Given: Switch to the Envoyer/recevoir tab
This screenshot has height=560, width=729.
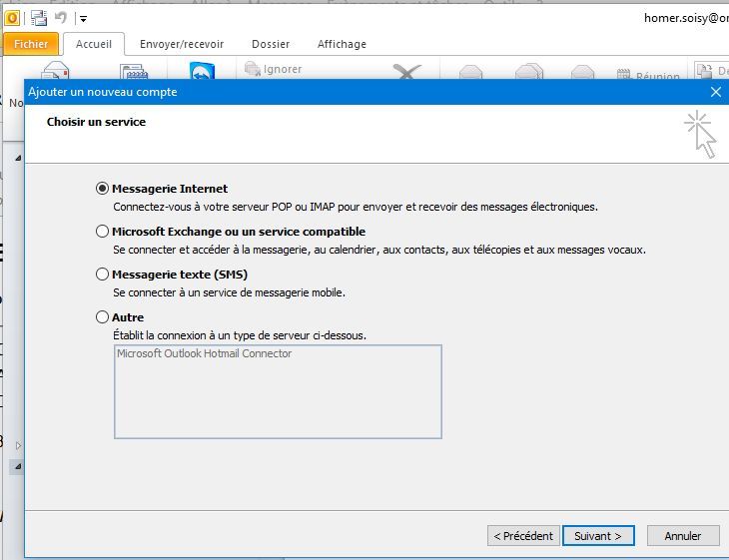Looking at the screenshot, I should tap(182, 44).
